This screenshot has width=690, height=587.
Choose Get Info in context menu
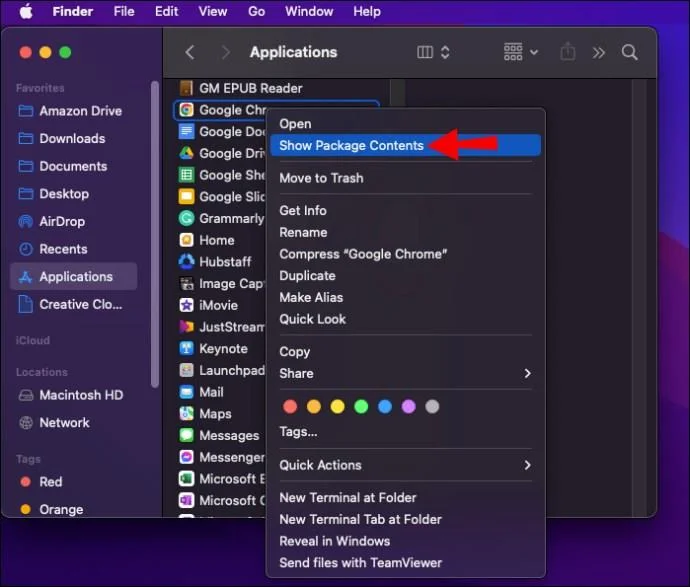tap(405, 210)
